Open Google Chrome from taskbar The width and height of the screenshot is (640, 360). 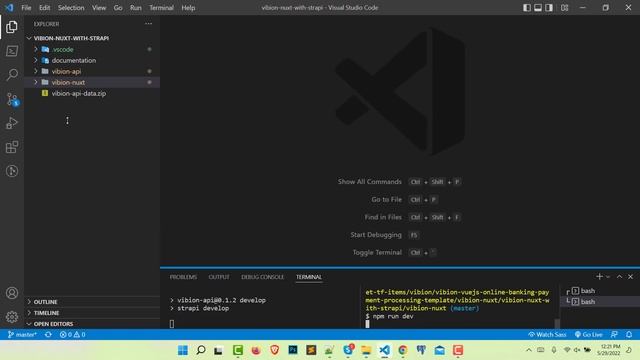coord(403,350)
